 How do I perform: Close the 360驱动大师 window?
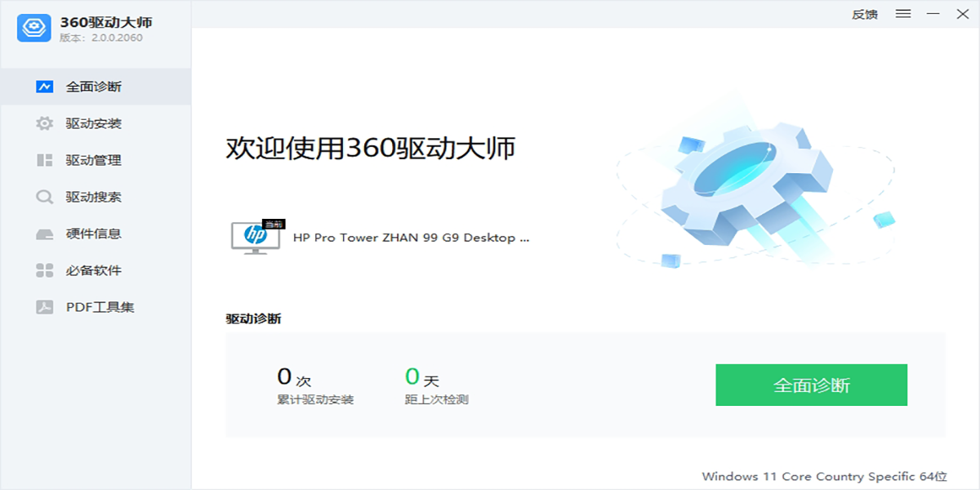(961, 14)
